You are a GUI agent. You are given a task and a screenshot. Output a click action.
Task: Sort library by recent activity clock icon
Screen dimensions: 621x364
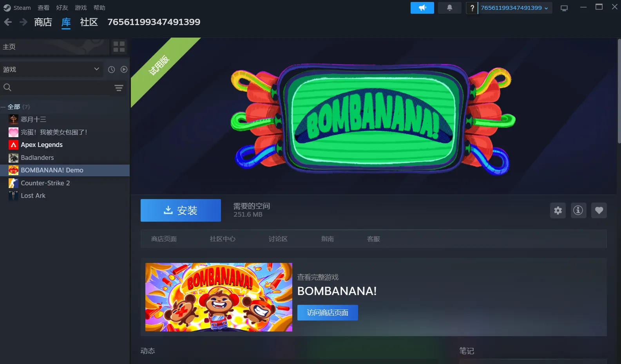112,69
